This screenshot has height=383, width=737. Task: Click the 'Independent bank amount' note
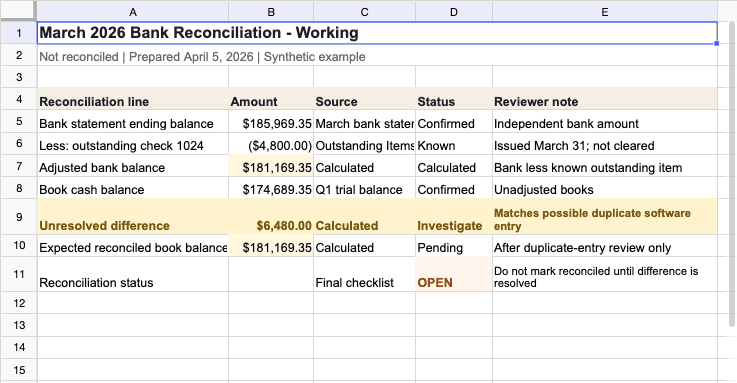tap(605, 121)
